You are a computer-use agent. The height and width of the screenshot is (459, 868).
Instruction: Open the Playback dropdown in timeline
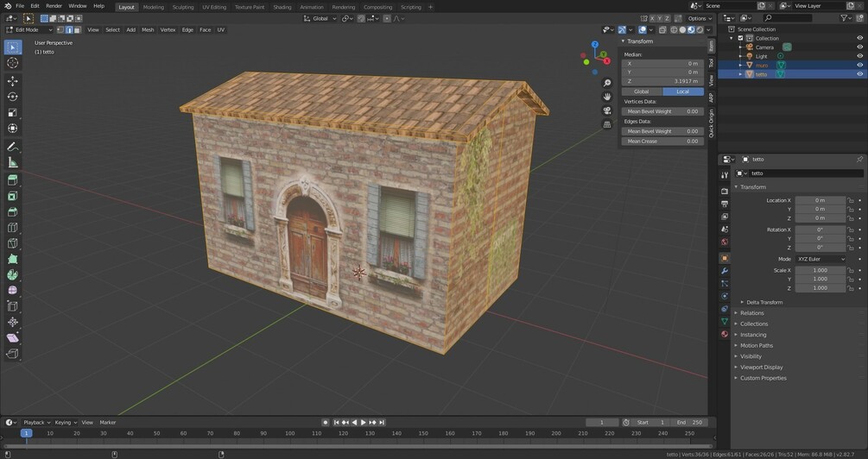point(36,423)
